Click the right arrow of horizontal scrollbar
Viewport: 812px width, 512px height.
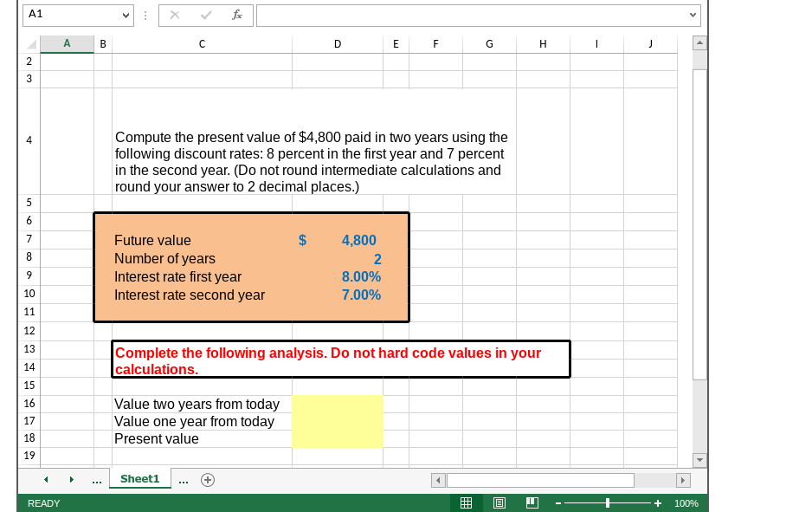683,479
